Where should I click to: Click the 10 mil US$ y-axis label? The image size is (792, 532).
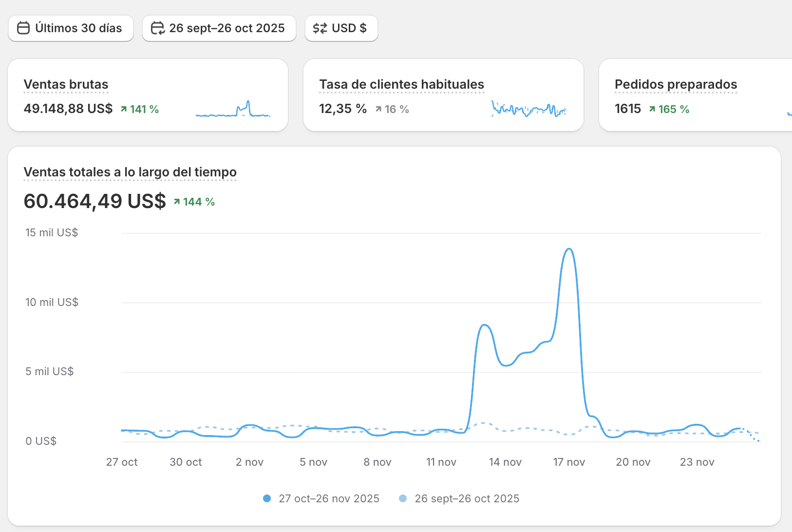tap(52, 302)
